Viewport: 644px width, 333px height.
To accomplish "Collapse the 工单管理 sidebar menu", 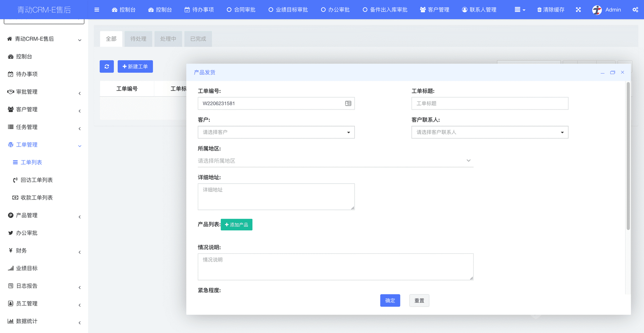I will [x=44, y=145].
